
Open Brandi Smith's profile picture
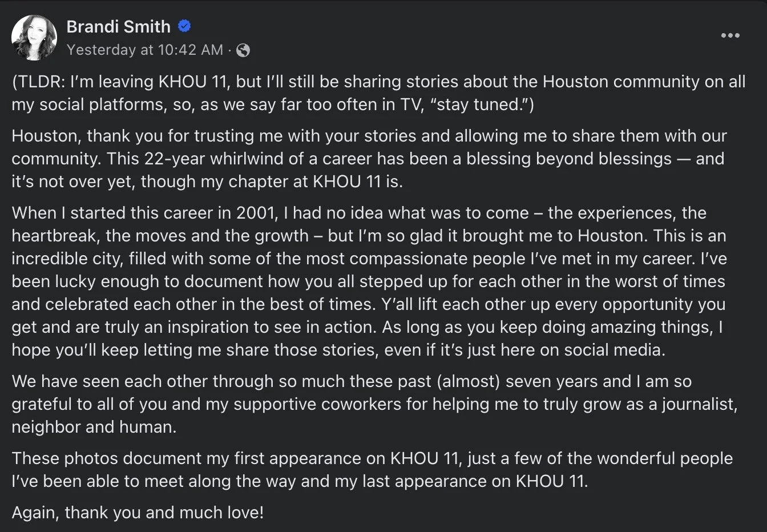coord(34,38)
